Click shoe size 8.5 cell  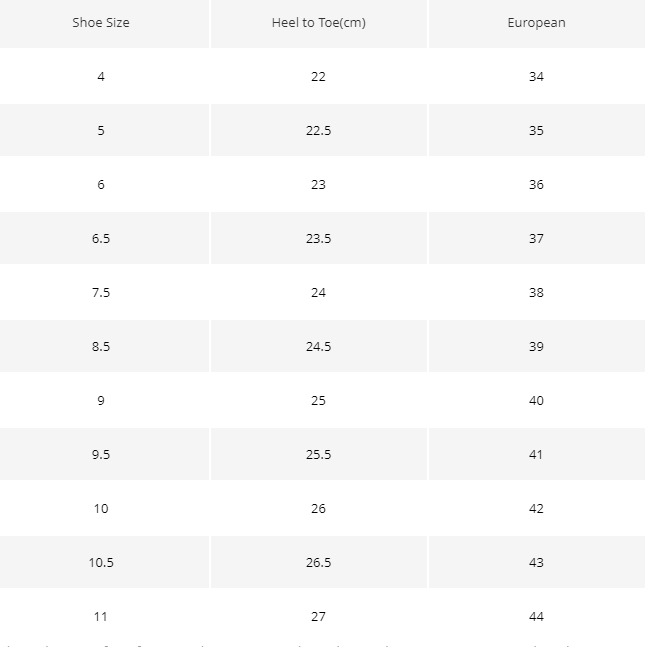(x=101, y=346)
